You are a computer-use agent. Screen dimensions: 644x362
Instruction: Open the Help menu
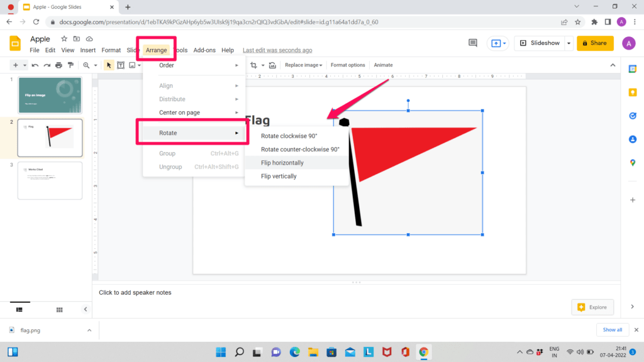tap(228, 50)
